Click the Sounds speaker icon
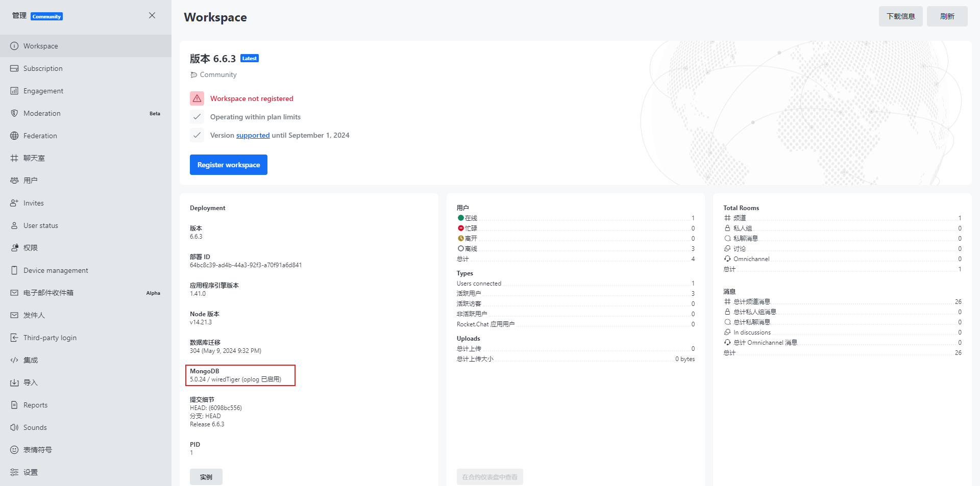Image resolution: width=980 pixels, height=486 pixels. (14, 427)
